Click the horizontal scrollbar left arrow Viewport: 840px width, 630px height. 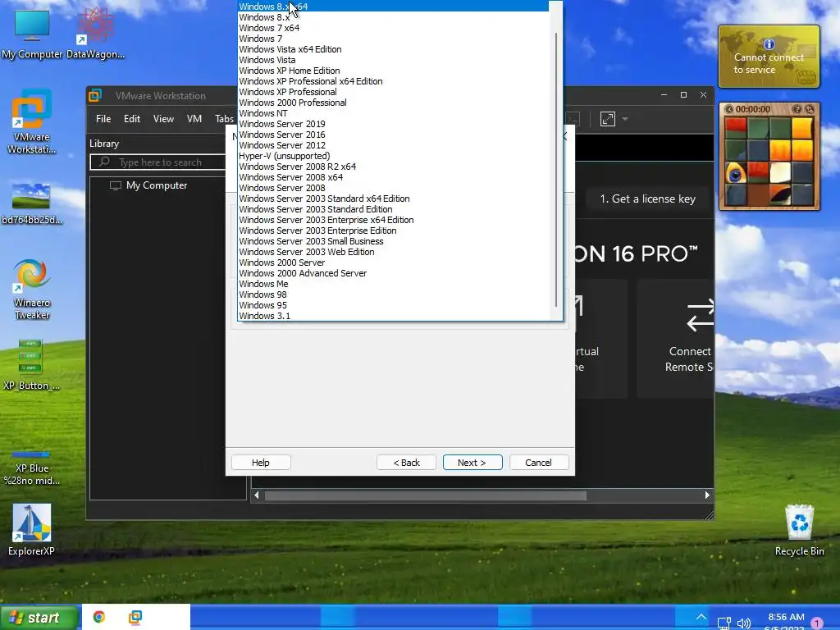(256, 495)
